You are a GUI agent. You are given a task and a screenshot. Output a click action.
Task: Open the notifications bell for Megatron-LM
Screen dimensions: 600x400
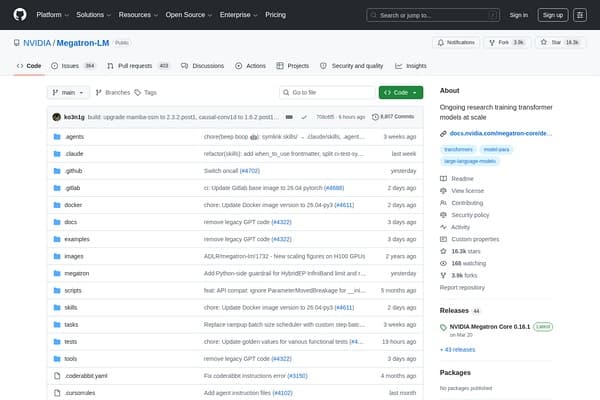(x=456, y=42)
